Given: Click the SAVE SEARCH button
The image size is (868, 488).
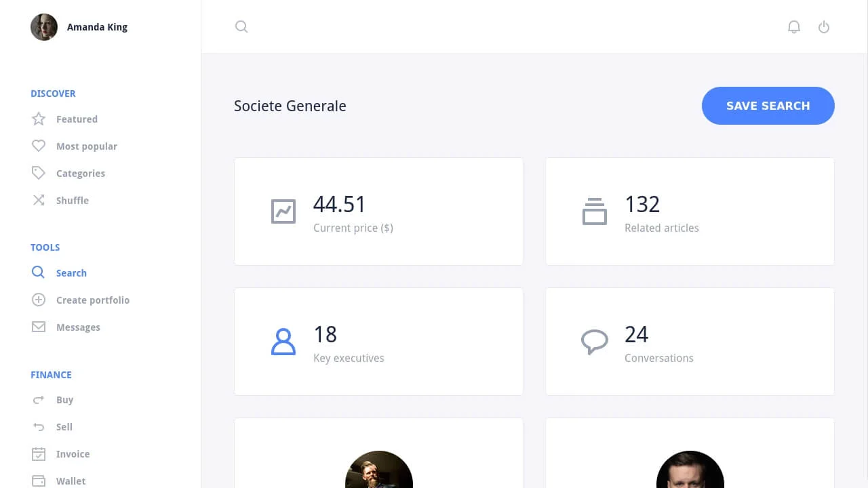Looking at the screenshot, I should coord(768,106).
